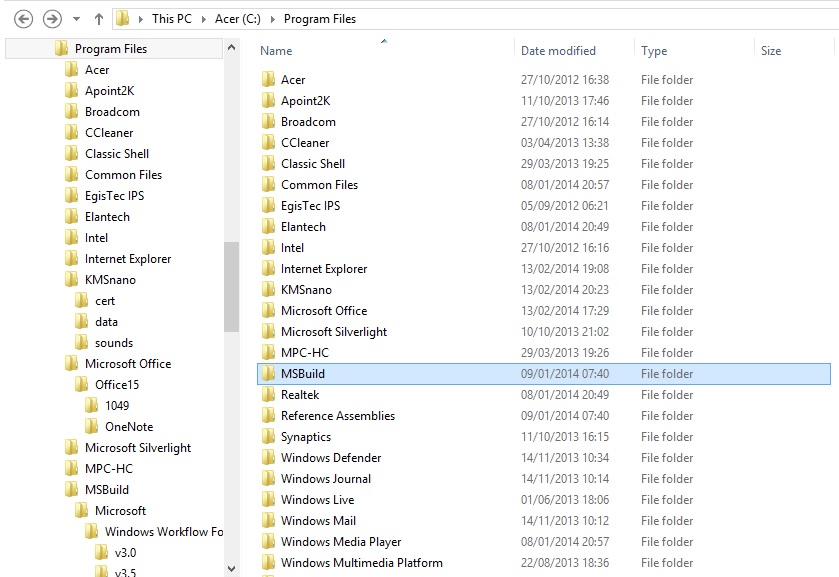The width and height of the screenshot is (839, 577).
Task: Click the Common Files folder icon in list
Action: click(269, 185)
